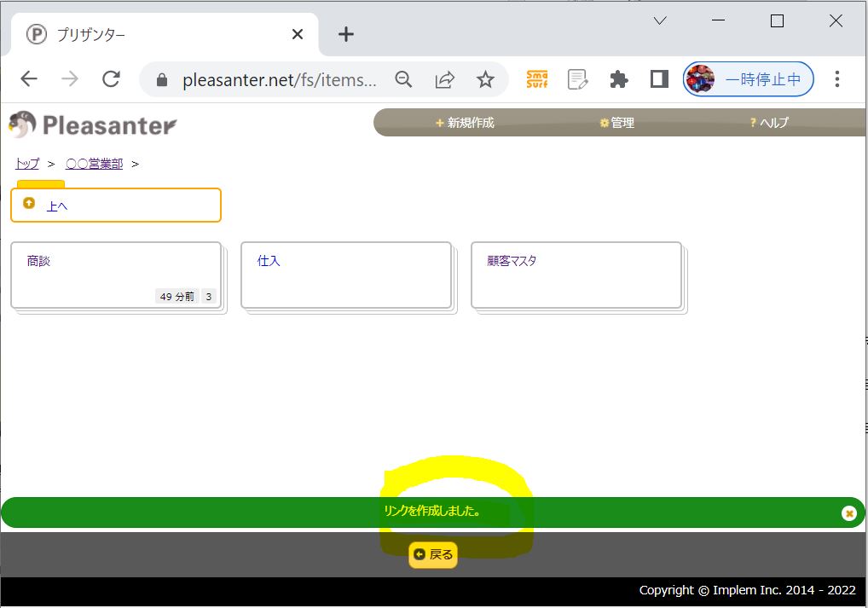This screenshot has height=608, width=868.
Task: Click the count badge 3 on 商談
Action: click(209, 297)
